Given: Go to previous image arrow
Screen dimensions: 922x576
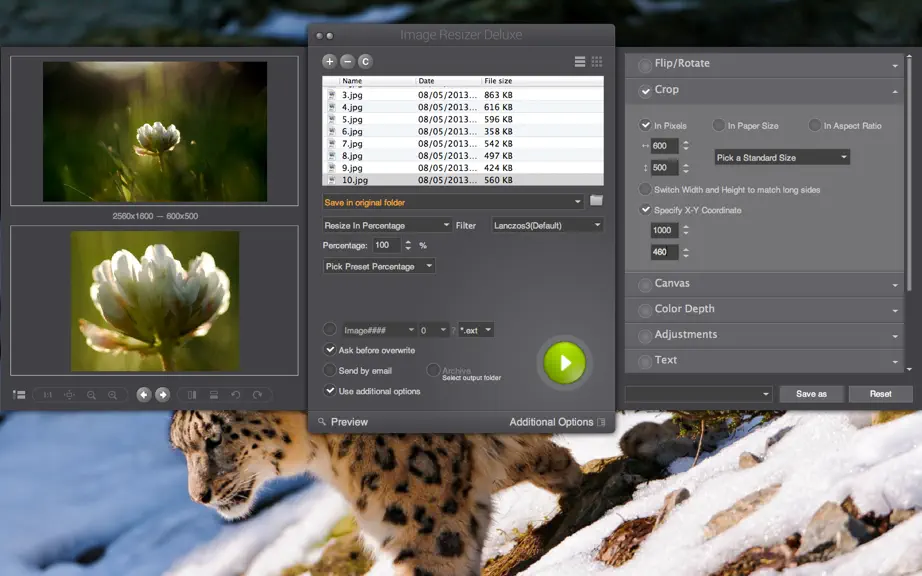Looking at the screenshot, I should pyautogui.click(x=143, y=395).
